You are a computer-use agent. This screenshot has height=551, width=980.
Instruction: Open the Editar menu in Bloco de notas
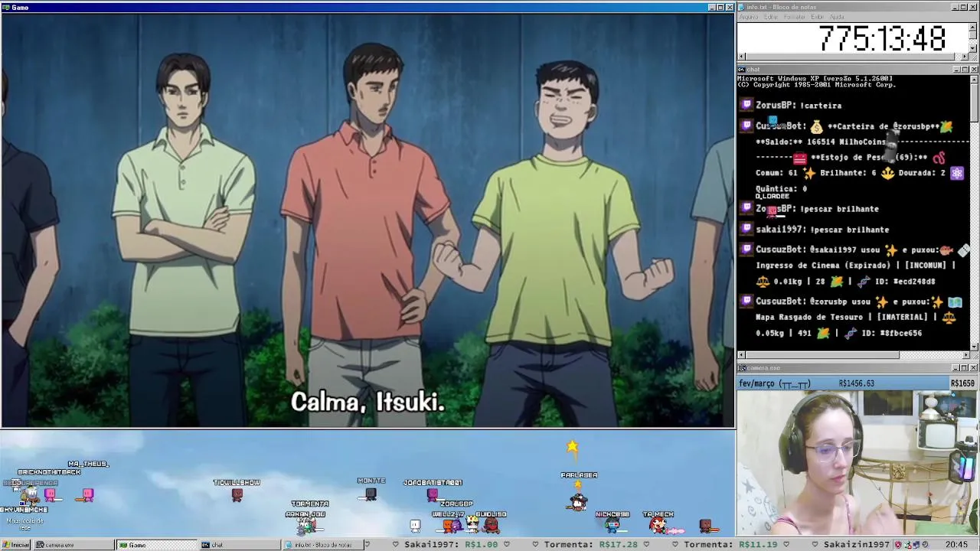[771, 17]
